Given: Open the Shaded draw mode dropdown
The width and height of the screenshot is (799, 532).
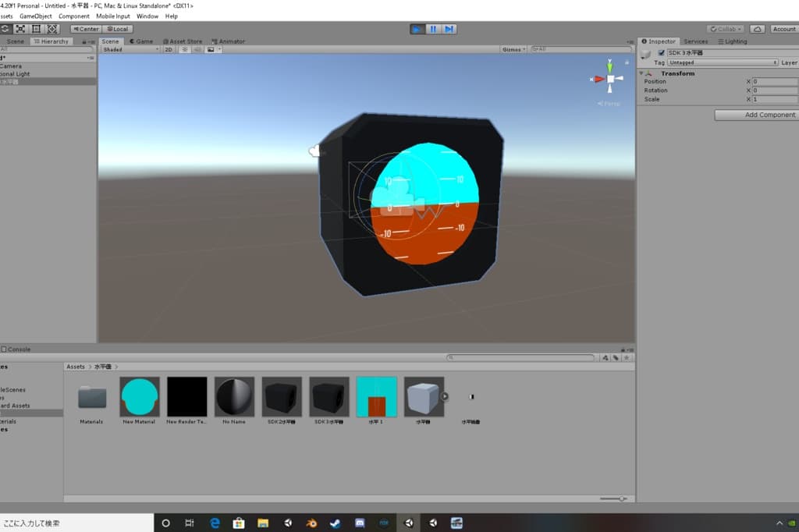Looking at the screenshot, I should coord(130,49).
